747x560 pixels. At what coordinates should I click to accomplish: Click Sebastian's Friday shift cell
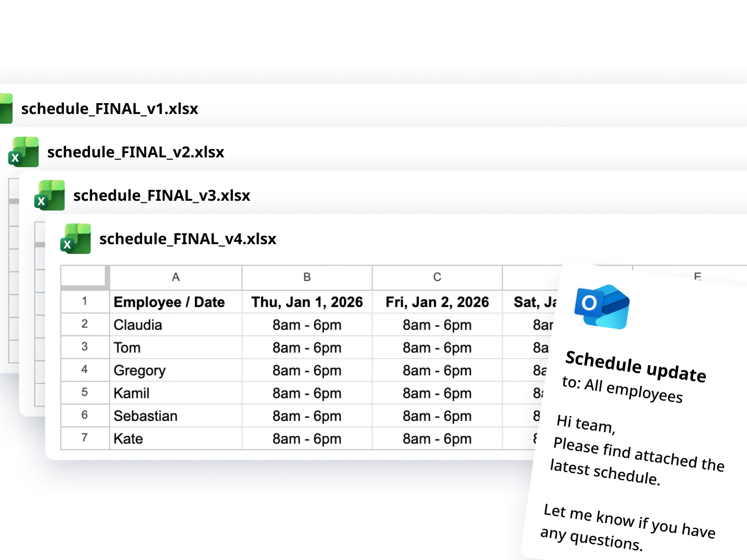437,416
